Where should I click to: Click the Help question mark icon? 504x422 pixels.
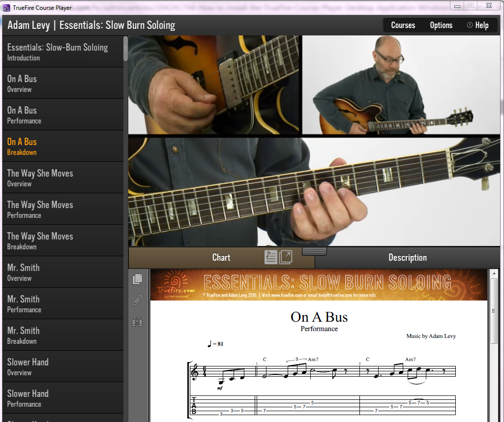(470, 25)
